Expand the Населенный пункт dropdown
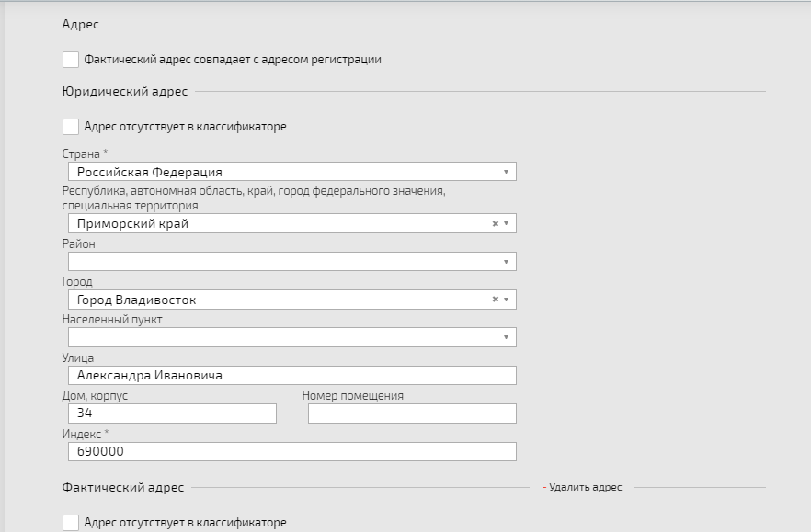This screenshot has width=811, height=532. (x=292, y=337)
